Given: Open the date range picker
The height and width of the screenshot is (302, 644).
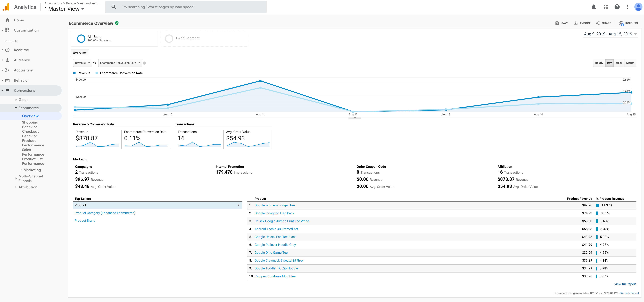Looking at the screenshot, I should point(610,34).
